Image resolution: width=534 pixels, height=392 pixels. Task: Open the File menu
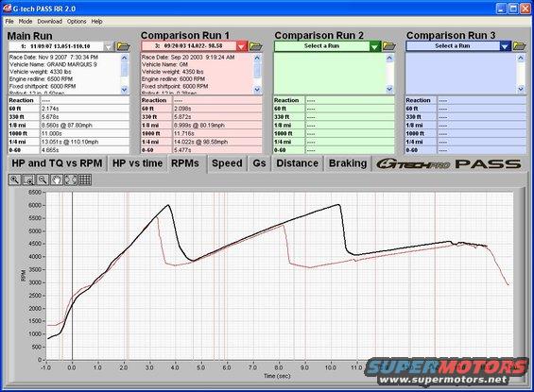(x=9, y=22)
